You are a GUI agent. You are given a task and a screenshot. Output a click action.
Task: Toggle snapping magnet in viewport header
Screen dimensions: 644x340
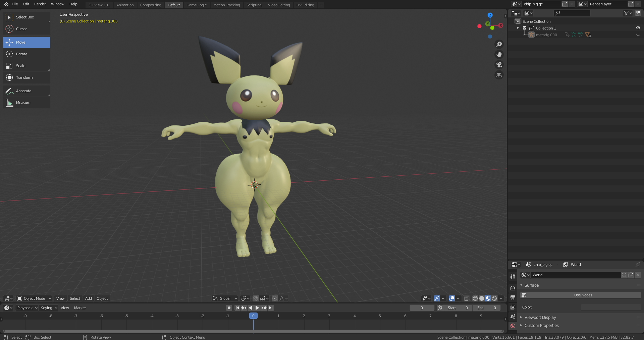click(256, 298)
